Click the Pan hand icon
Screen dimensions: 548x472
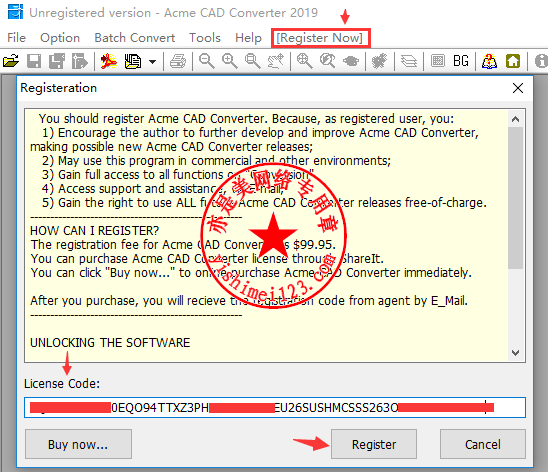tap(276, 61)
